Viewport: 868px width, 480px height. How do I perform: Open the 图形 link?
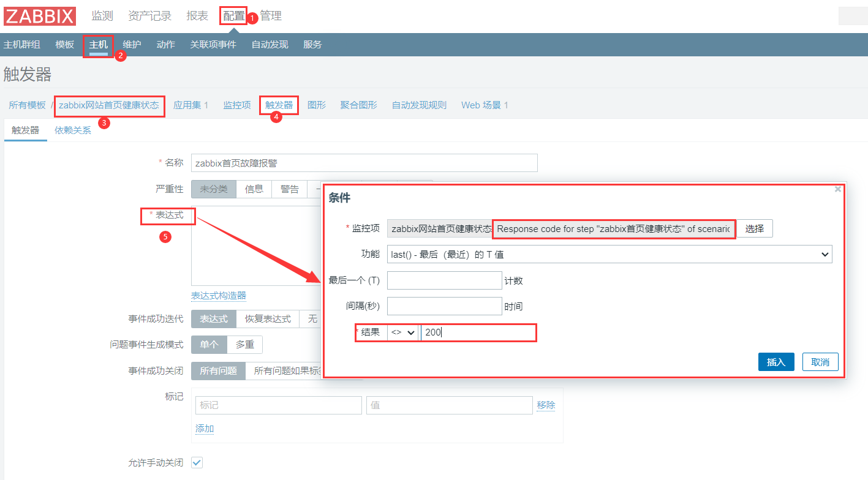point(317,105)
